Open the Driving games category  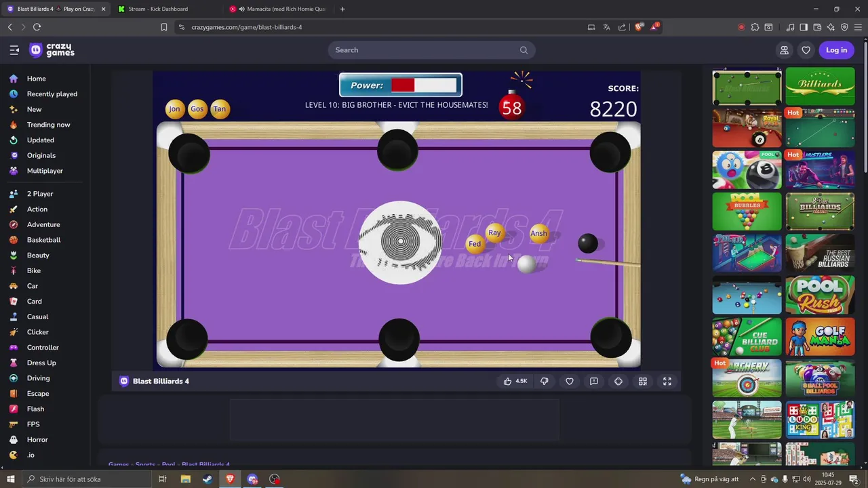pos(38,378)
